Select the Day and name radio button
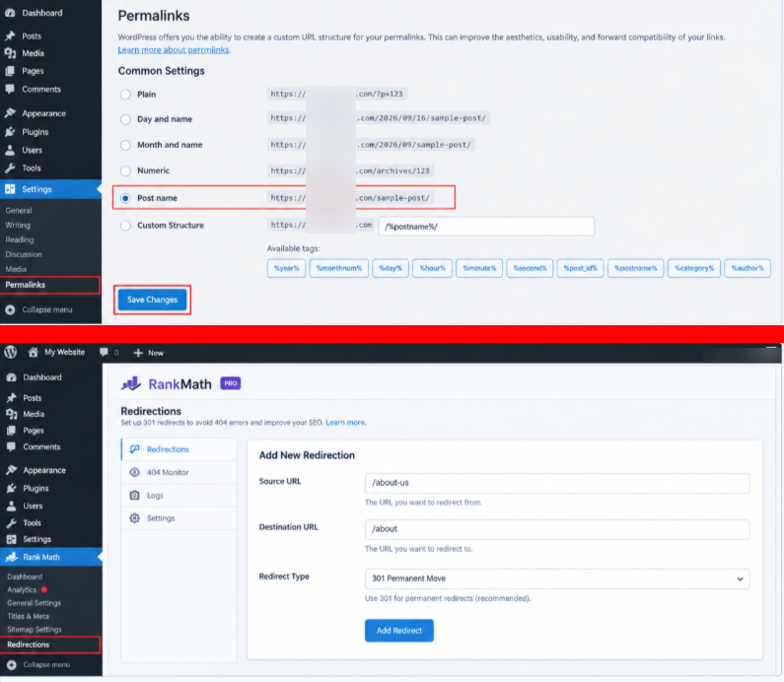This screenshot has width=784, height=682. click(x=125, y=119)
